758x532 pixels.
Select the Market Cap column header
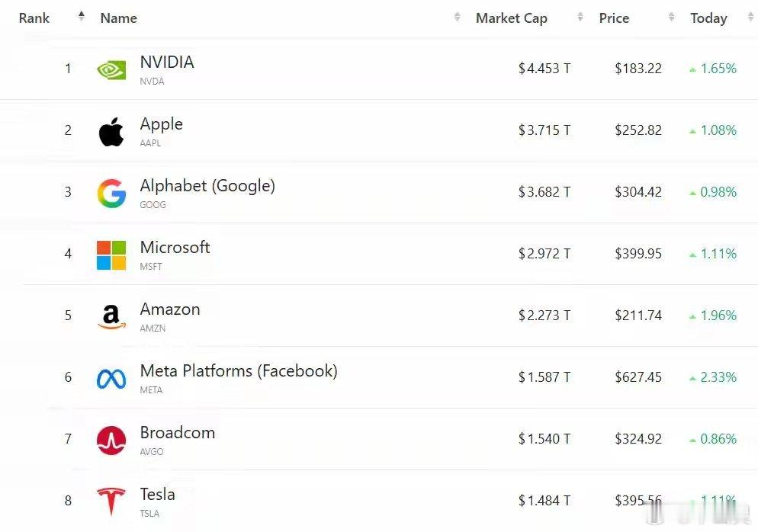(x=512, y=18)
